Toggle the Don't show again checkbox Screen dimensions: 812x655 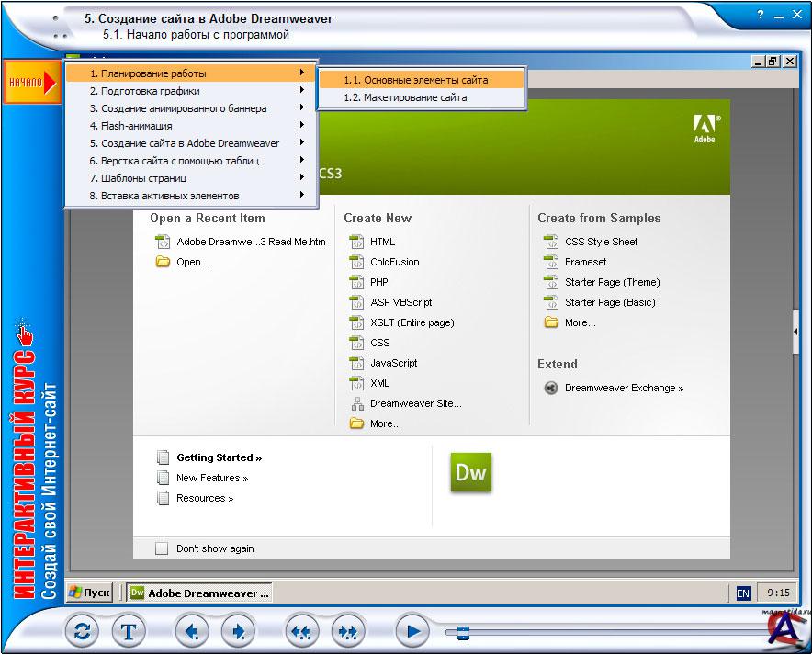click(x=162, y=548)
